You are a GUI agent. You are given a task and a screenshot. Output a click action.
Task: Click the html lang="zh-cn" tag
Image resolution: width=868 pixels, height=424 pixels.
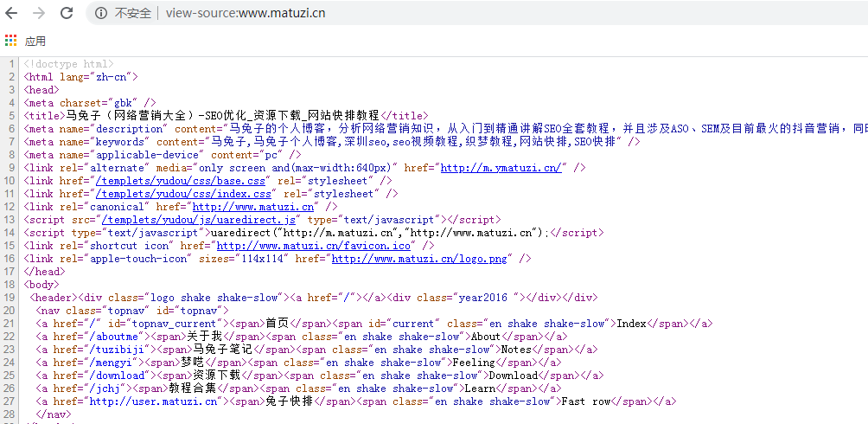(x=80, y=76)
